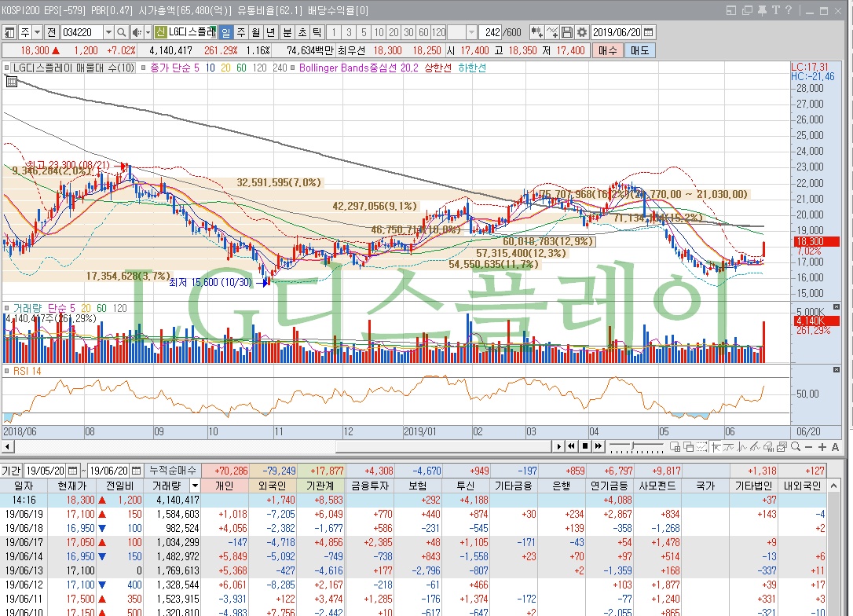Click the 사모펀드 column header
Screen dimensions: 853x616
click(657, 486)
